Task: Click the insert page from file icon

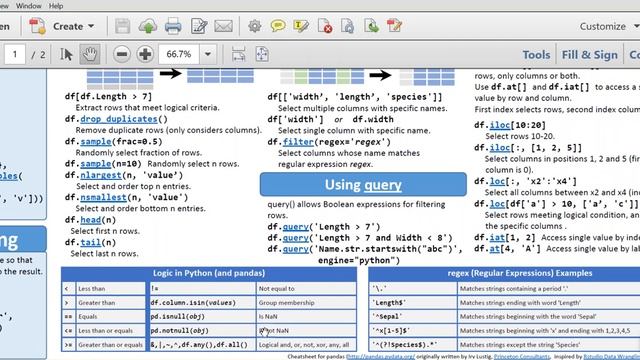Action: coord(371,26)
